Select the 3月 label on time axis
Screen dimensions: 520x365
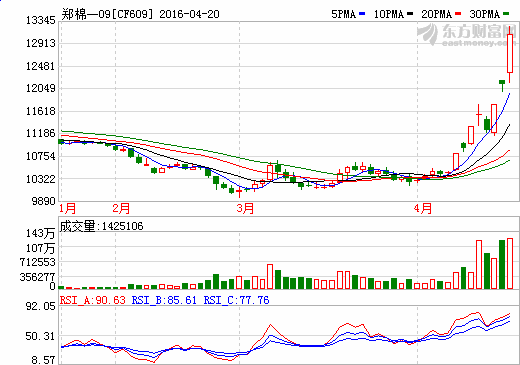click(245, 209)
